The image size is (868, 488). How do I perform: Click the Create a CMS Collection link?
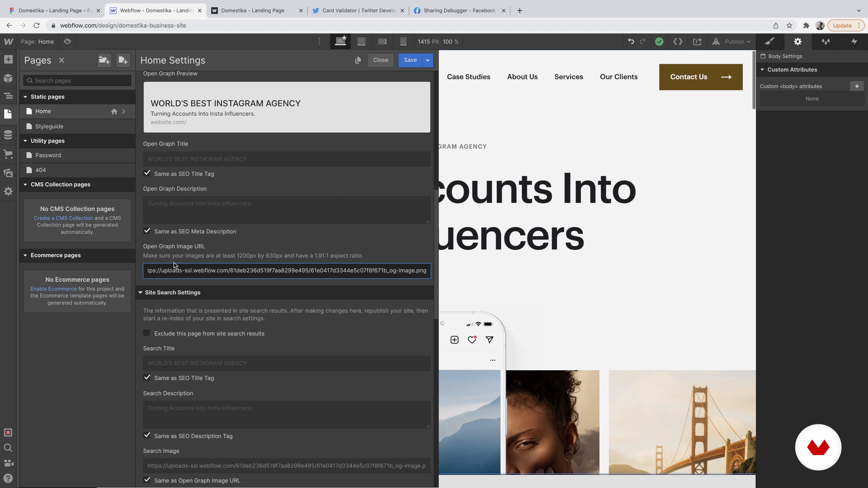[x=63, y=218]
